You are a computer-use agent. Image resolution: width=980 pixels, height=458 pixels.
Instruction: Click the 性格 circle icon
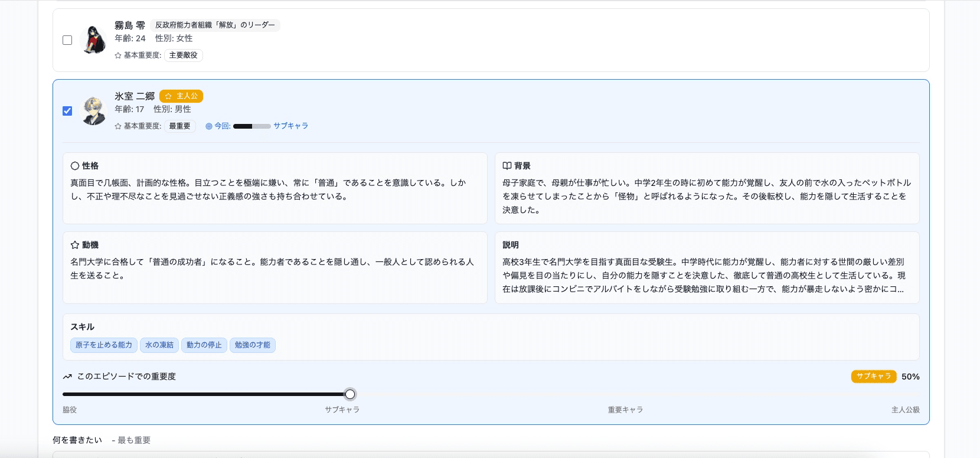coord(75,166)
